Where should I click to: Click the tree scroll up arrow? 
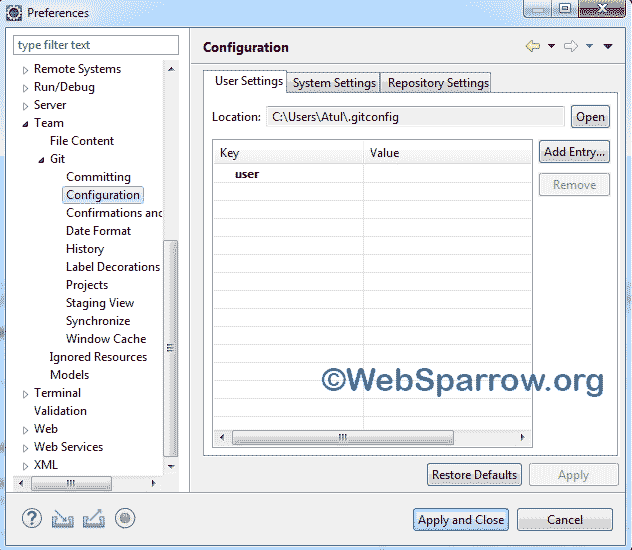(x=171, y=69)
